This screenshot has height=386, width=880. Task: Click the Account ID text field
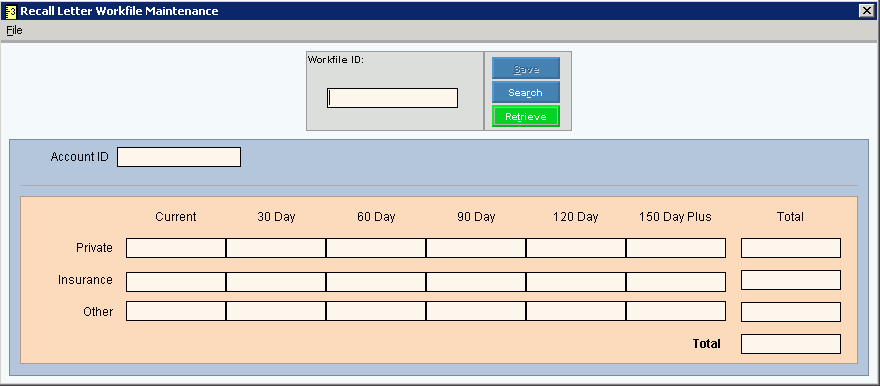179,157
